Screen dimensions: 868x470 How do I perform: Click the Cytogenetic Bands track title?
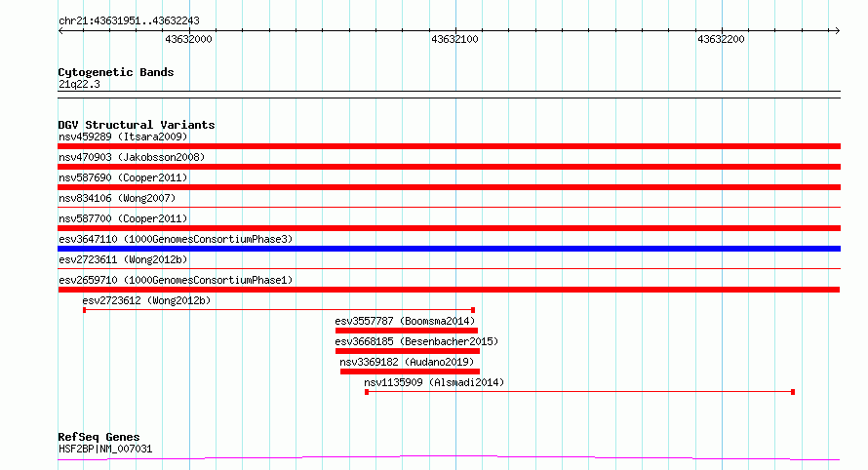116,72
